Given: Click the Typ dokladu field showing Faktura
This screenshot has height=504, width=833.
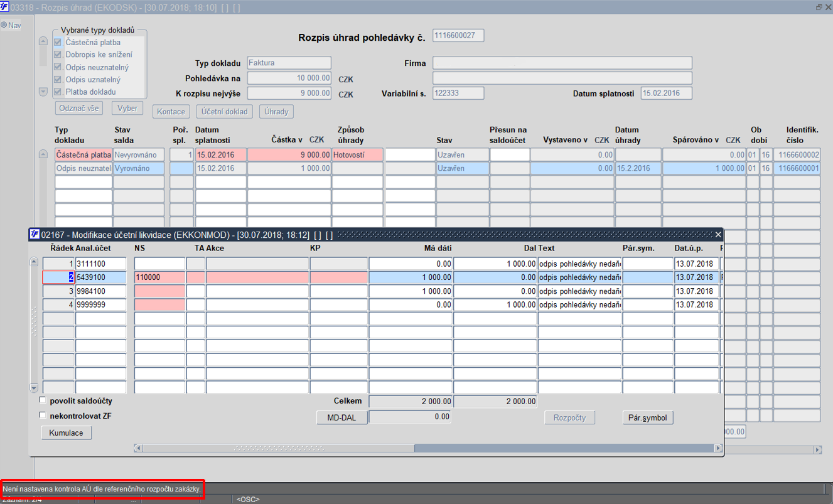Looking at the screenshot, I should tap(289, 63).
